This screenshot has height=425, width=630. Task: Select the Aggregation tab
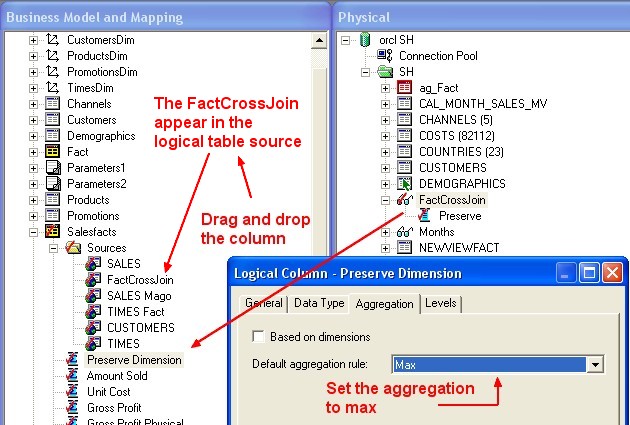point(385,304)
